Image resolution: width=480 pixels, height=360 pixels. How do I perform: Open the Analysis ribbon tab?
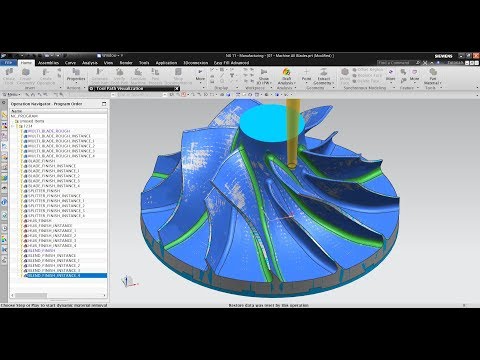click(90, 63)
